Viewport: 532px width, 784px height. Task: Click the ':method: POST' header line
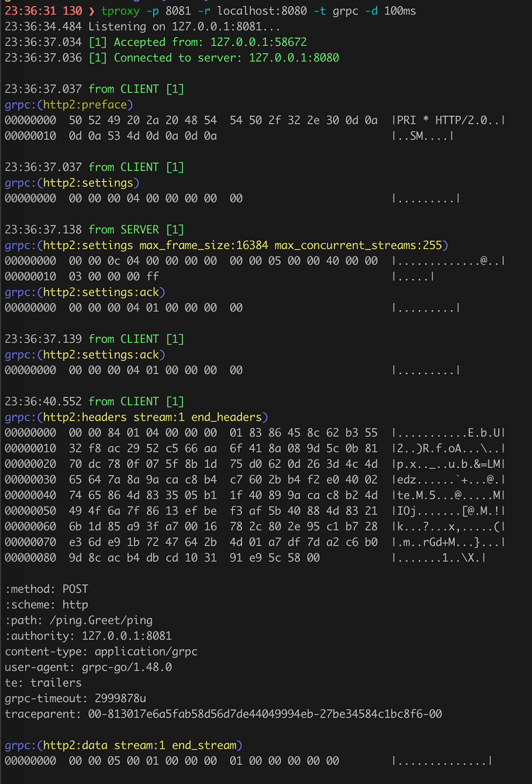pos(47,588)
